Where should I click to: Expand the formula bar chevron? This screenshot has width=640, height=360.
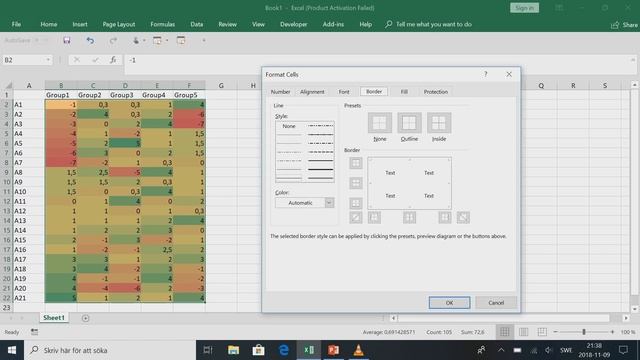[633, 60]
